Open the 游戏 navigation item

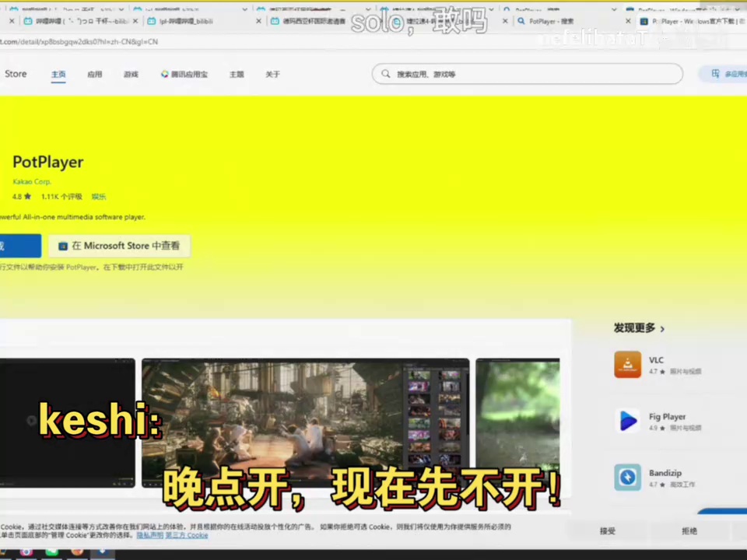[131, 75]
